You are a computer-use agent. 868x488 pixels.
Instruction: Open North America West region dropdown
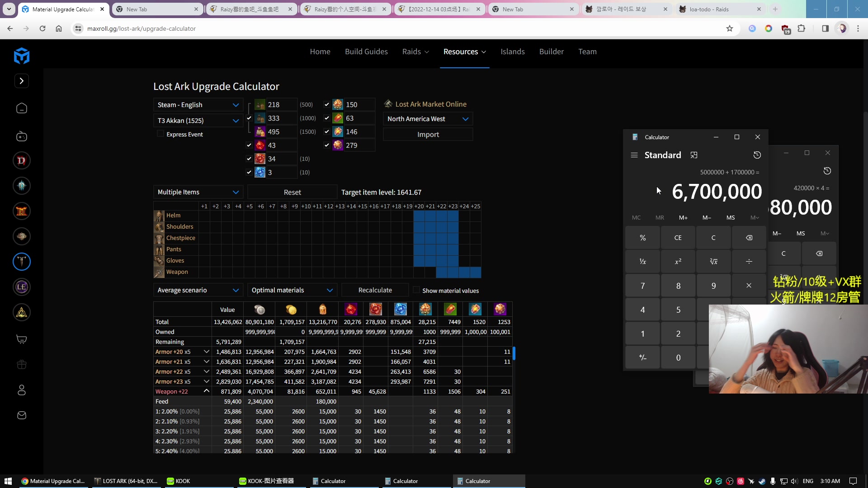click(428, 119)
